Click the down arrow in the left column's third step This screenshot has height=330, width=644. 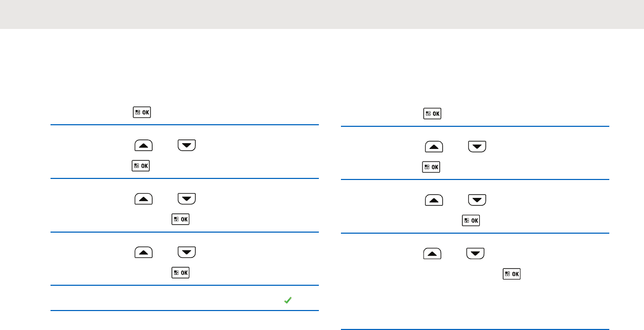point(187,199)
